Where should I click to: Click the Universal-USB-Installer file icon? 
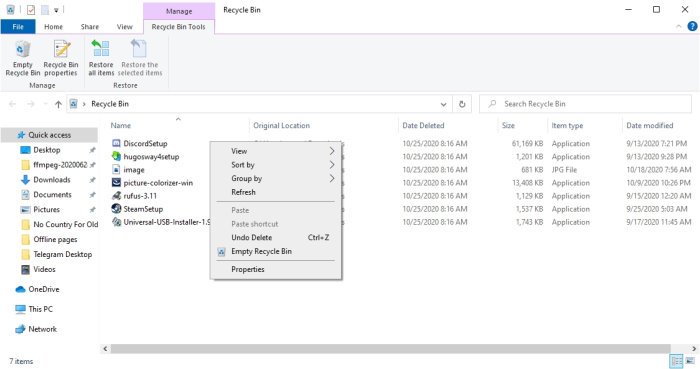point(116,222)
